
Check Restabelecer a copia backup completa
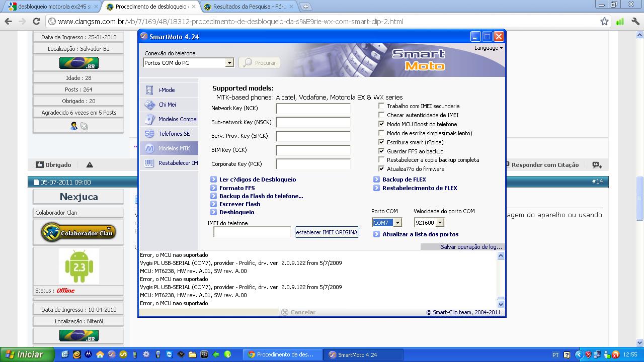[381, 160]
